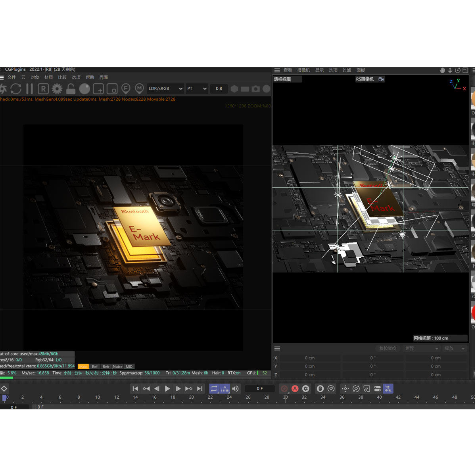
Task: Click the dolly arrows viewport icon
Action: [450, 70]
